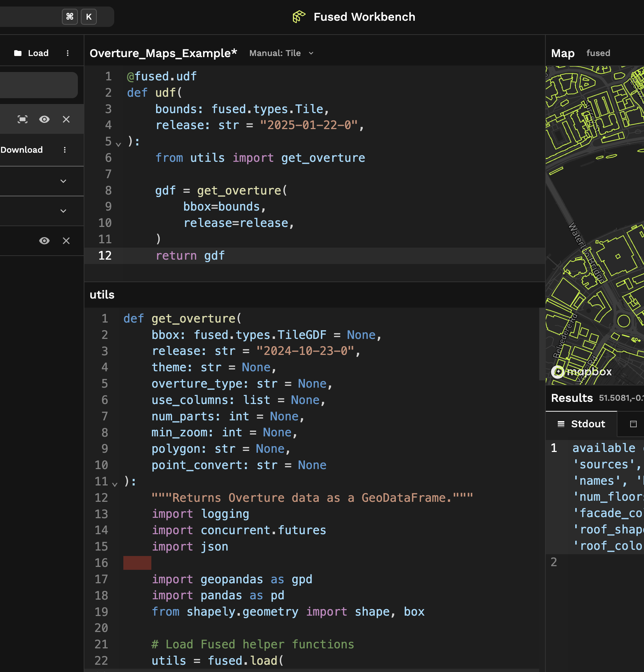Click the Overture_Maps_Example* title

coord(163,53)
